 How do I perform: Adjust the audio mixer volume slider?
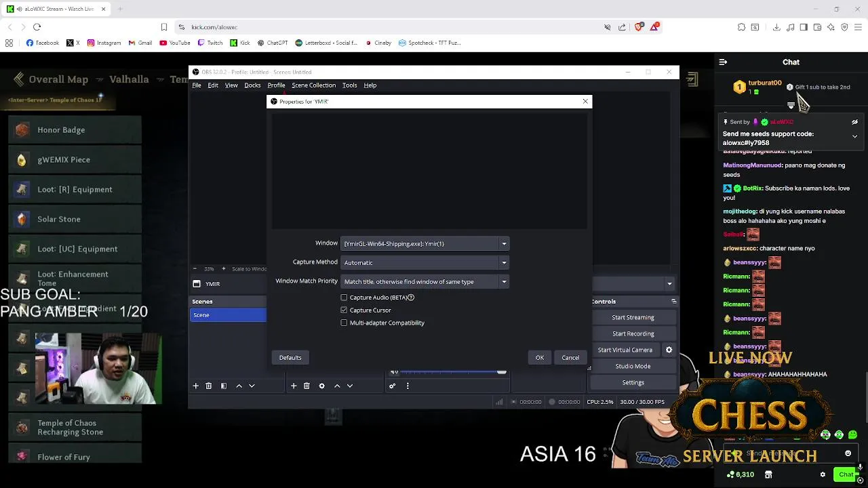pyautogui.click(x=501, y=372)
